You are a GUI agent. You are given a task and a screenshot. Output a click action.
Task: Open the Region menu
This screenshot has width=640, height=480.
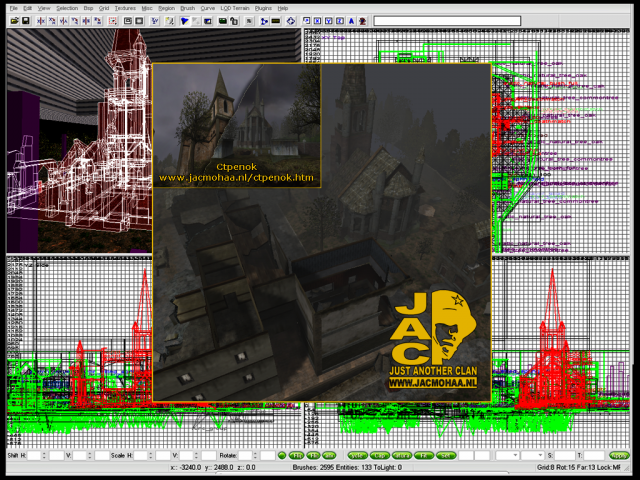[167, 8]
